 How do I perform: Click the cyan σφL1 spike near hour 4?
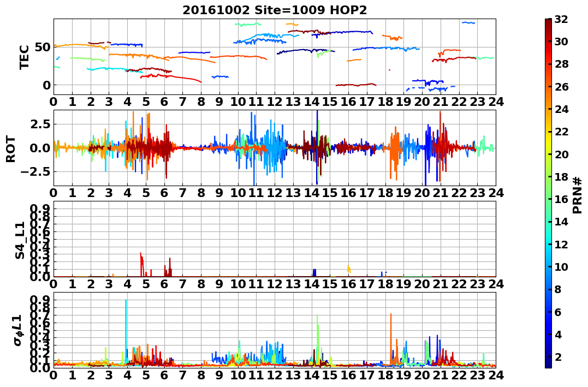pos(126,330)
